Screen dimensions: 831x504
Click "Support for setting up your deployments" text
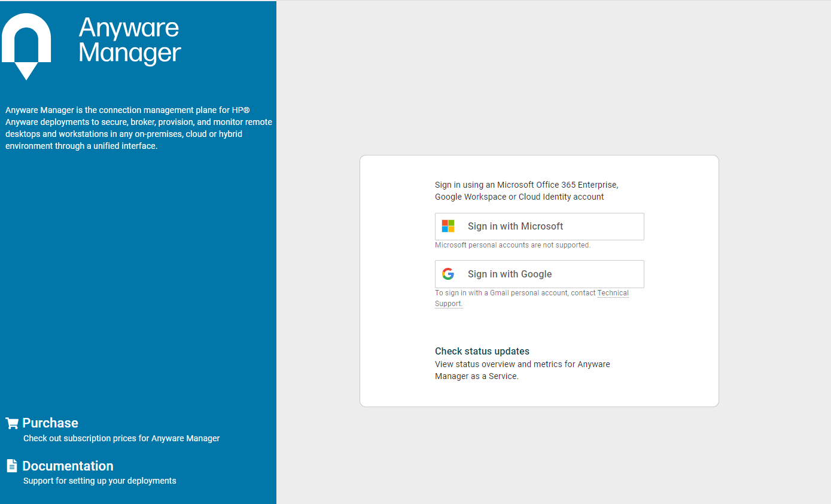pos(99,481)
